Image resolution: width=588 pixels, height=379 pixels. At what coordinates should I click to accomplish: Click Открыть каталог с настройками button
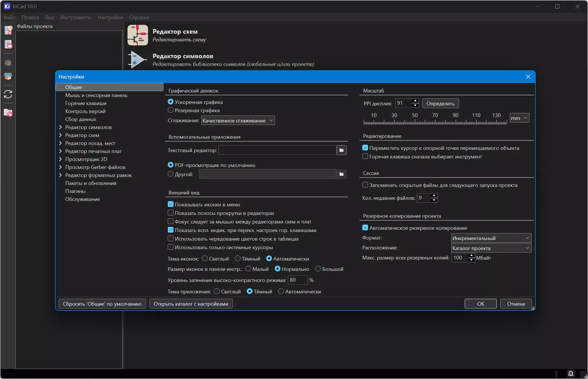(191, 304)
